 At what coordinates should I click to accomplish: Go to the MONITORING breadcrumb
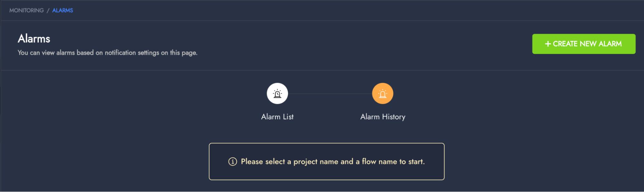(26, 10)
